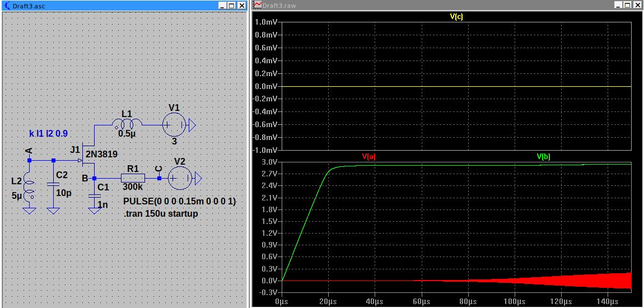Click the 2N3819 model name label
Image resolution: width=644 pixels, height=308 pixels.
101,154
